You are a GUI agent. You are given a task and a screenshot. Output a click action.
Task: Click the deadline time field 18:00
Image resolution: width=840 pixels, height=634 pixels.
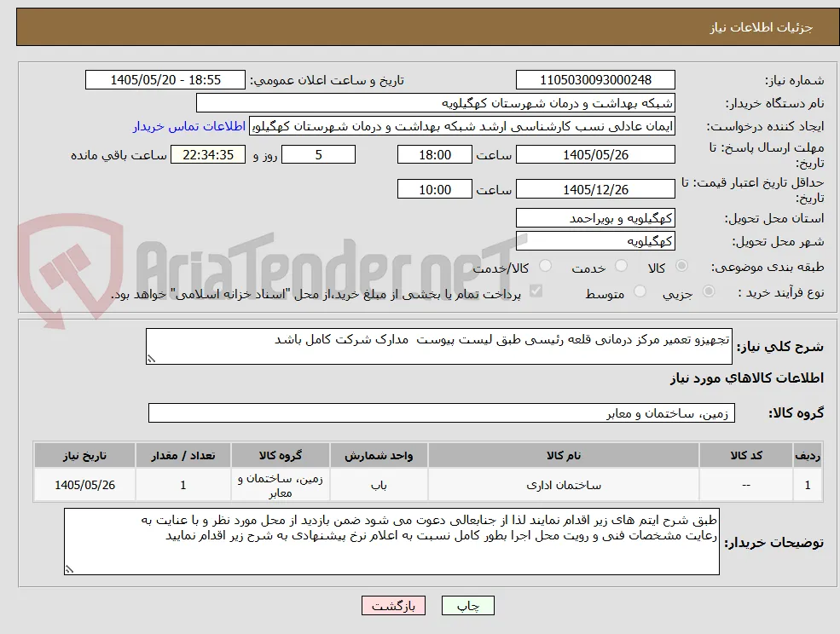[x=434, y=155]
